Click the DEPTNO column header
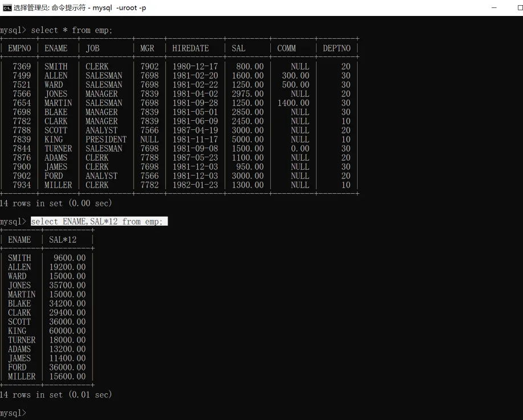This screenshot has width=523, height=420. (336, 48)
